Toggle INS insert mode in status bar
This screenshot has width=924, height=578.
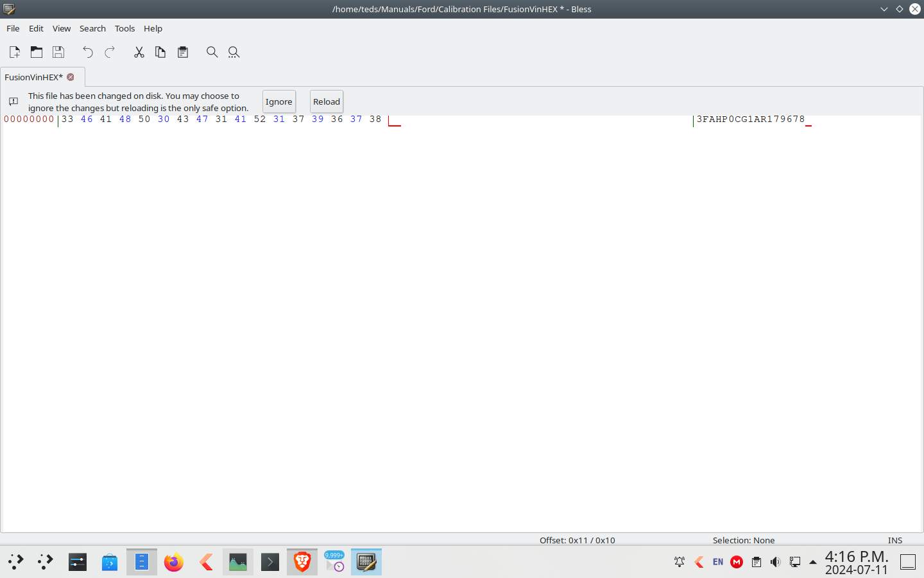tap(894, 540)
